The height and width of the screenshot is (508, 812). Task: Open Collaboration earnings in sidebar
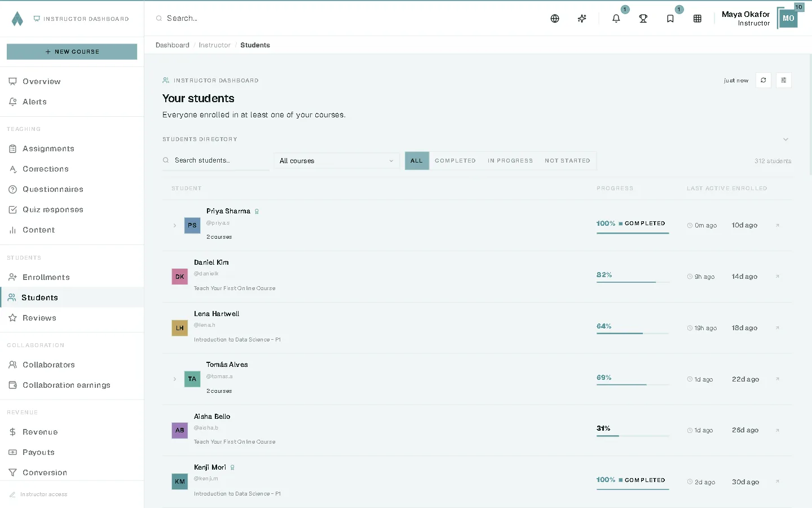(x=72, y=385)
